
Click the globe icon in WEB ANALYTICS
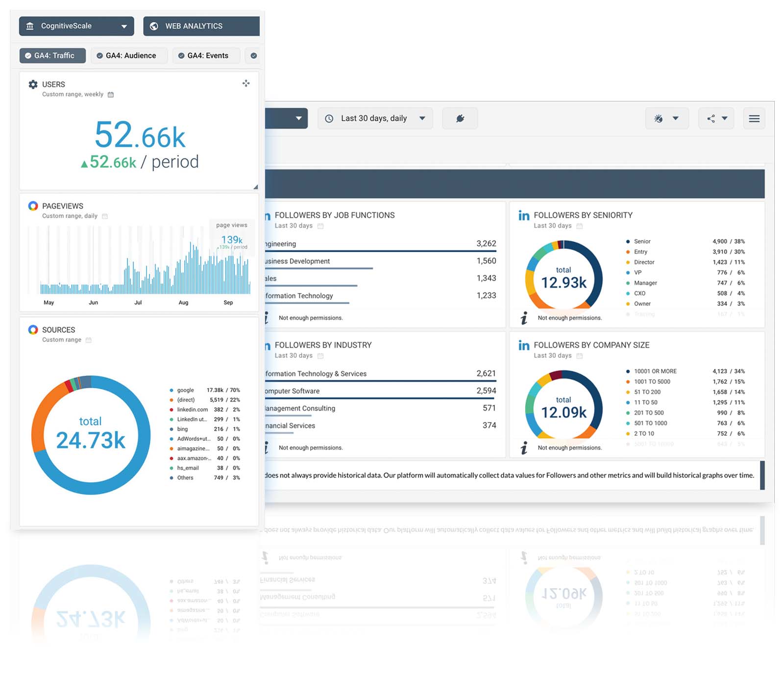[154, 26]
